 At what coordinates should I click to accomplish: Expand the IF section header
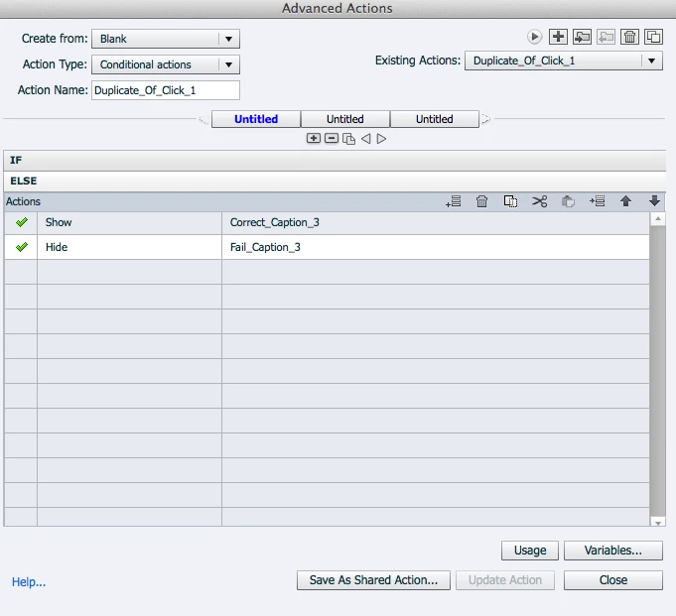(335, 161)
